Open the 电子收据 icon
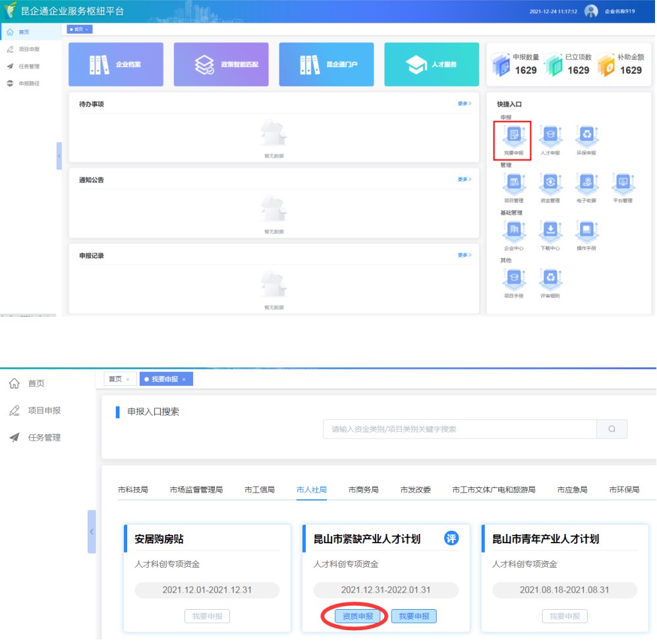 point(586,183)
